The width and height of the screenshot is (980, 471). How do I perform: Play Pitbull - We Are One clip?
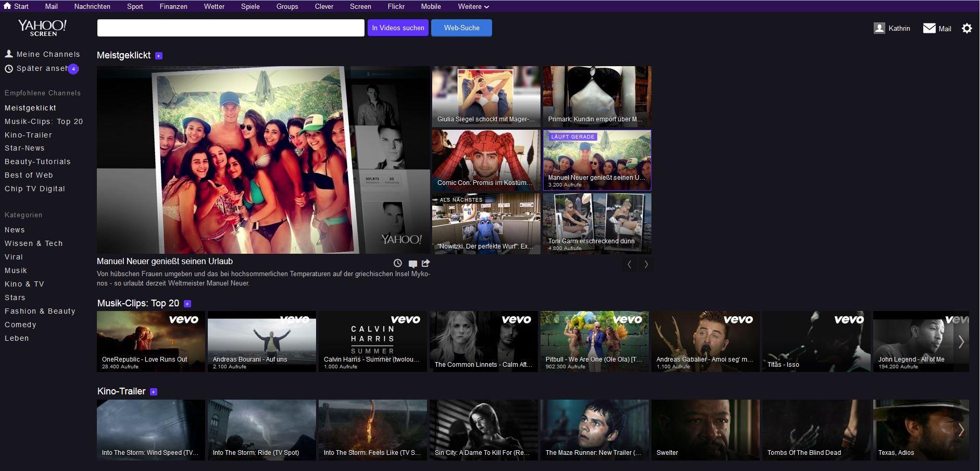point(595,341)
